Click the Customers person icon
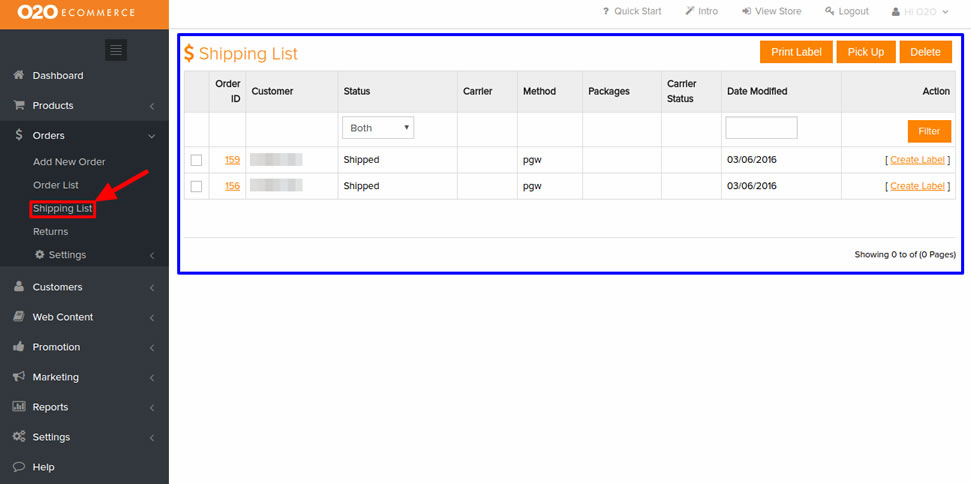Image resolution: width=971 pixels, height=484 pixels. pos(18,287)
